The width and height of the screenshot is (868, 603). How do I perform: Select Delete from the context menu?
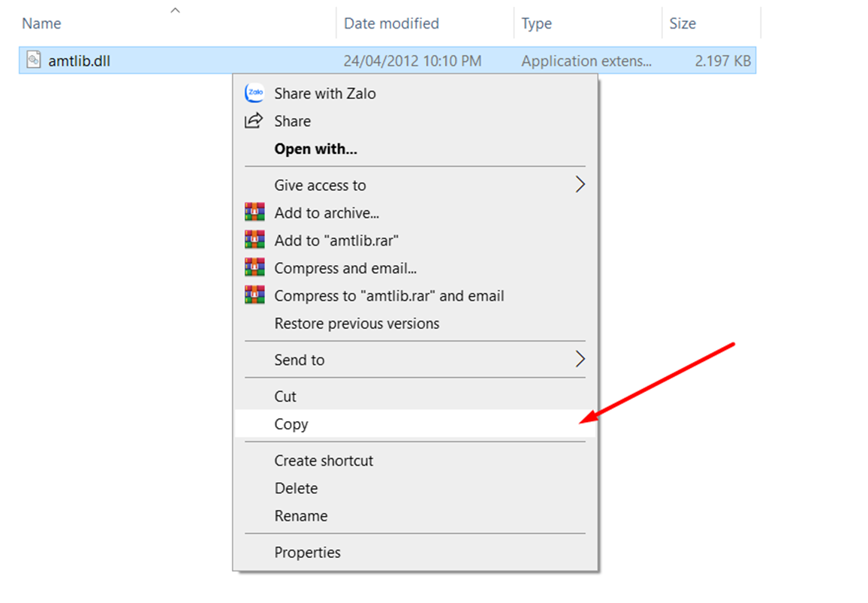pos(415,488)
